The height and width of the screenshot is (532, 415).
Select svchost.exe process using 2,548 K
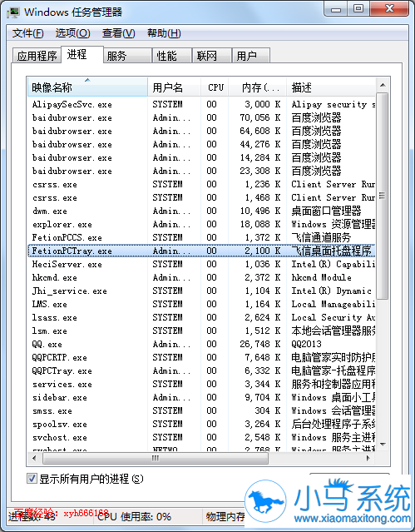201,437
